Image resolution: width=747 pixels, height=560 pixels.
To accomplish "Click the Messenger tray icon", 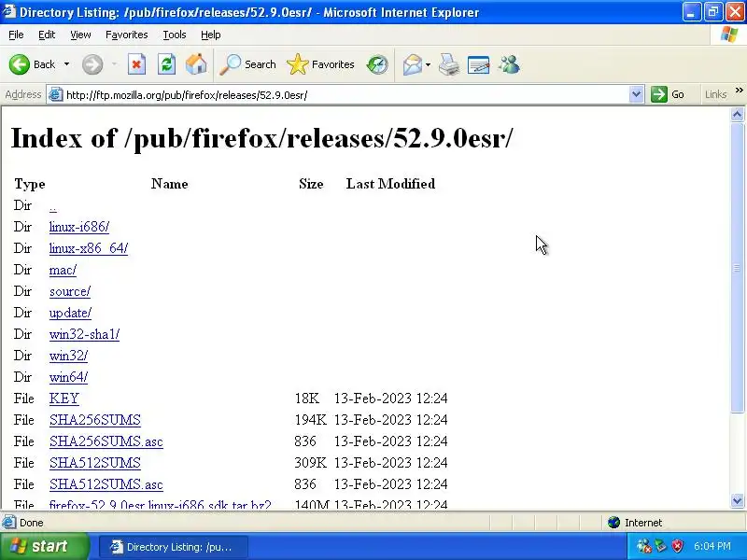I will pos(644,546).
